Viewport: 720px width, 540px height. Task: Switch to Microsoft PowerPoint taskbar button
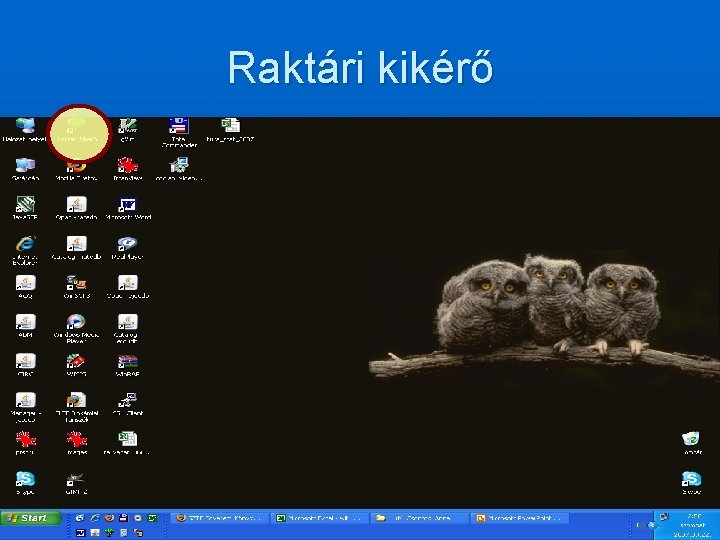(520, 518)
